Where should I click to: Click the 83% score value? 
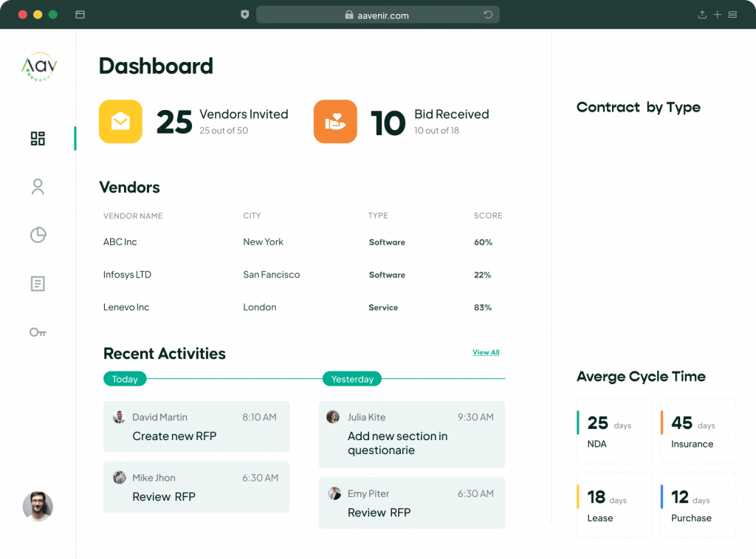point(483,308)
